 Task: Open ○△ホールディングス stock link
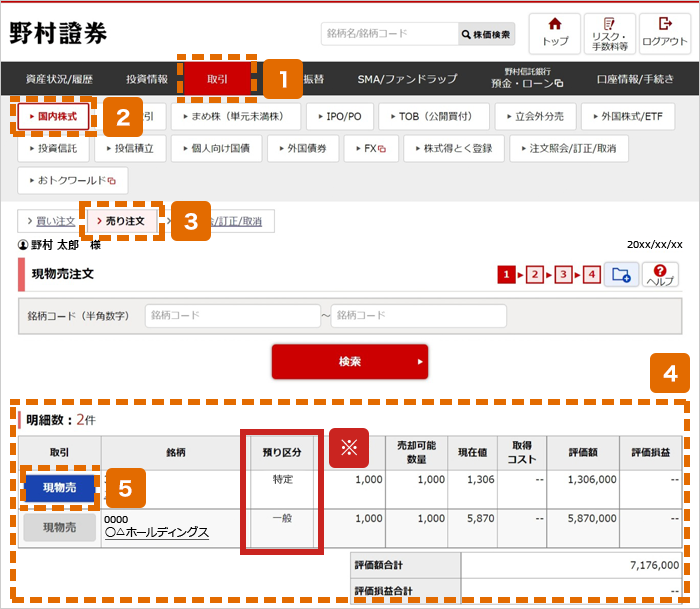(157, 532)
